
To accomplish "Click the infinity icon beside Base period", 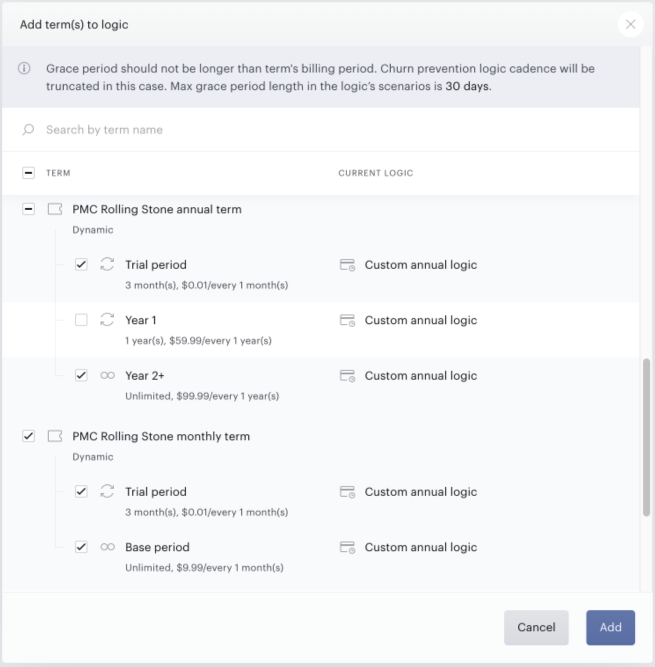I will pos(107,547).
